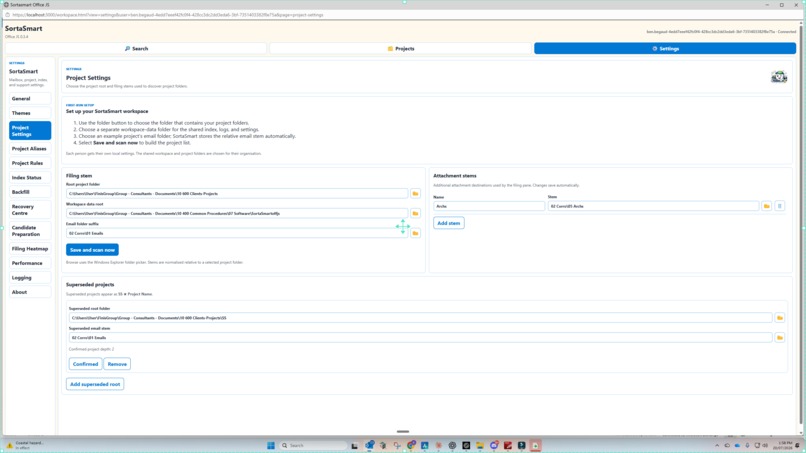
Task: Show hidden system tray icons
Action: click(717, 445)
